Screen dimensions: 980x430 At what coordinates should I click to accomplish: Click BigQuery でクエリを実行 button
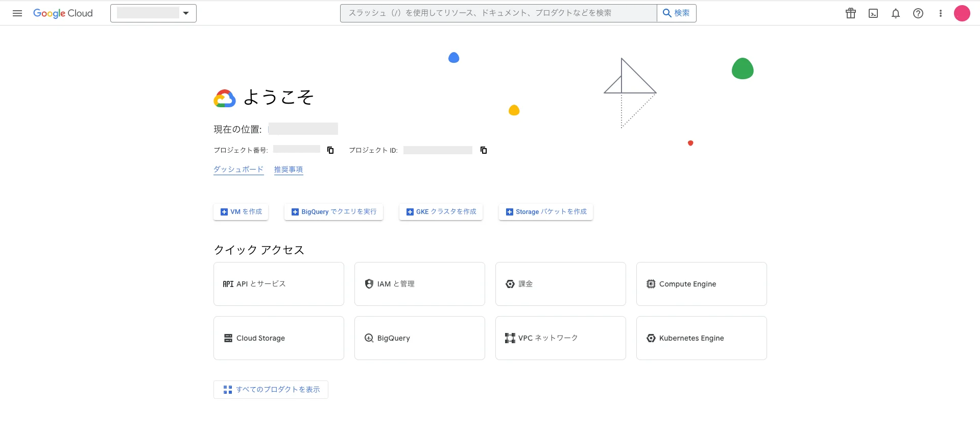pos(334,212)
